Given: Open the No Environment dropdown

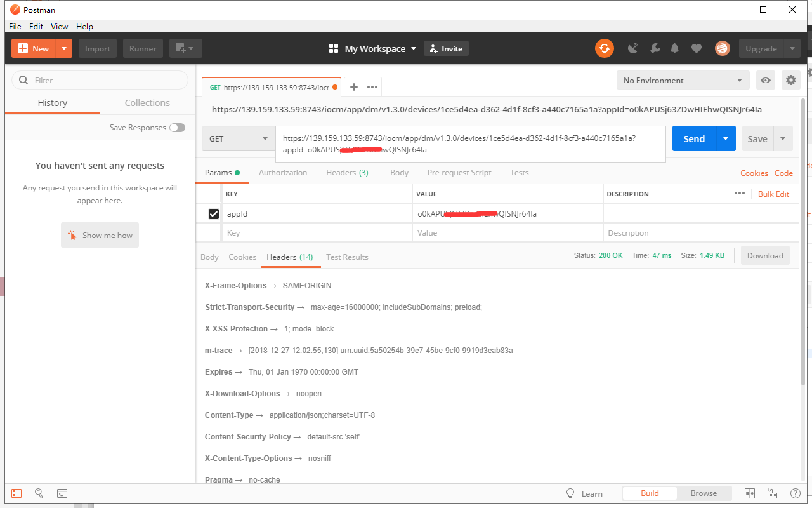Looking at the screenshot, I should [683, 80].
